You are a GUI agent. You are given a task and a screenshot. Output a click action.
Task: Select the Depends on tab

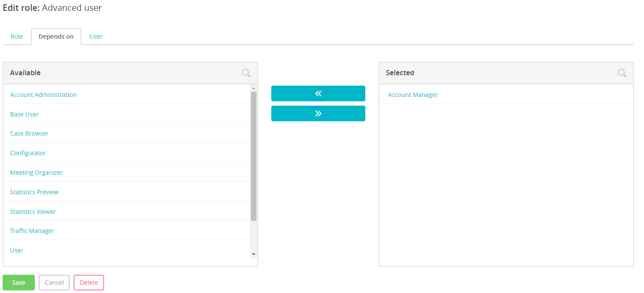click(x=56, y=37)
